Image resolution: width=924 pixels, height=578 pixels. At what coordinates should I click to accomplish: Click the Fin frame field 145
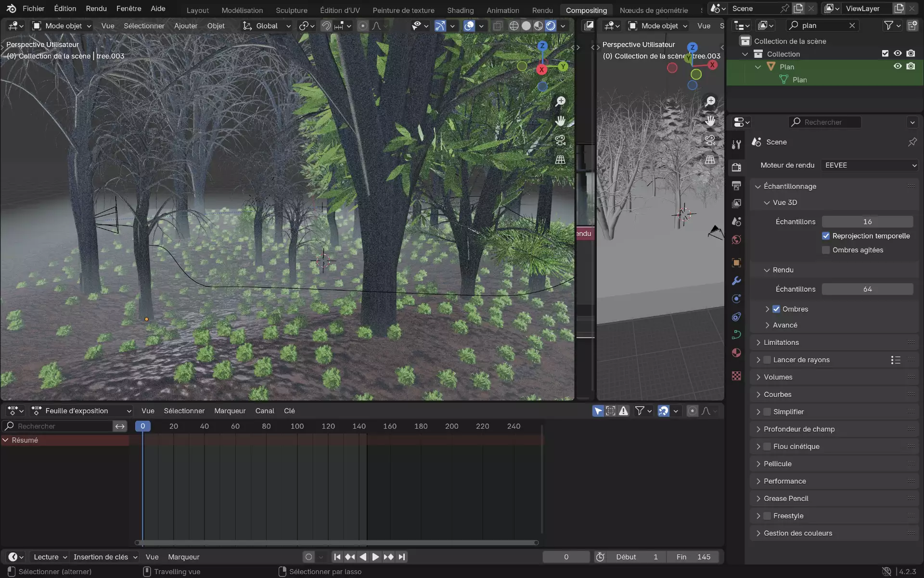point(693,557)
